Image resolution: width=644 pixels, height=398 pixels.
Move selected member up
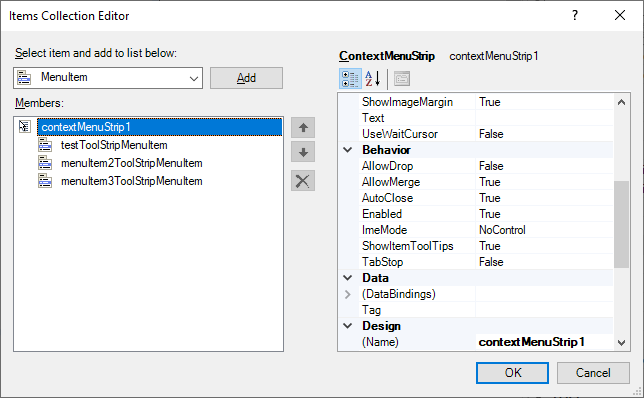pyautogui.click(x=303, y=128)
